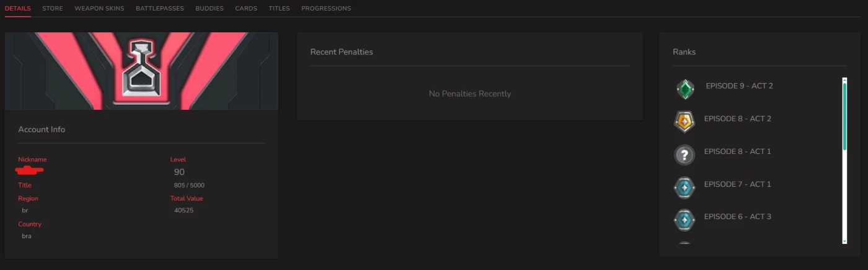This screenshot has width=868, height=270.
Task: Open the Progressions tab
Action: [x=326, y=9]
